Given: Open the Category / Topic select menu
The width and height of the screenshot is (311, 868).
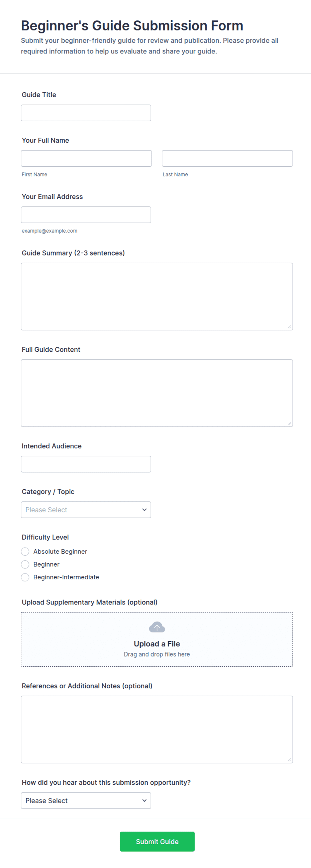Looking at the screenshot, I should pos(86,510).
